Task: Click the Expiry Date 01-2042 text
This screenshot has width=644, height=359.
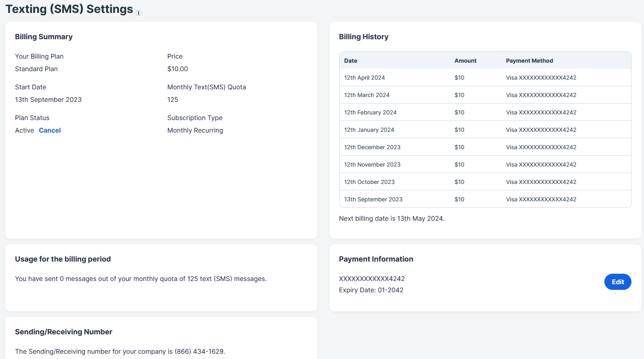Action: click(371, 290)
